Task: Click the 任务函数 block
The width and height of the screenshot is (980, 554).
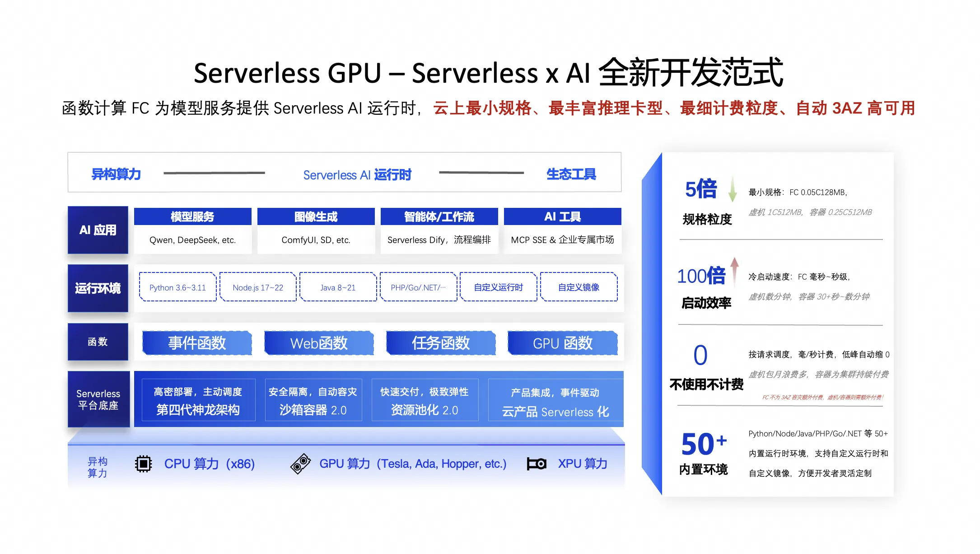Action: click(x=441, y=343)
